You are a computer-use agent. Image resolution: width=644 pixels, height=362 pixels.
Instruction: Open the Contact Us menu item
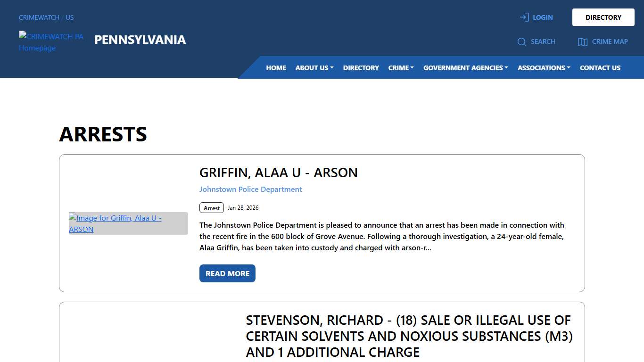click(x=600, y=68)
